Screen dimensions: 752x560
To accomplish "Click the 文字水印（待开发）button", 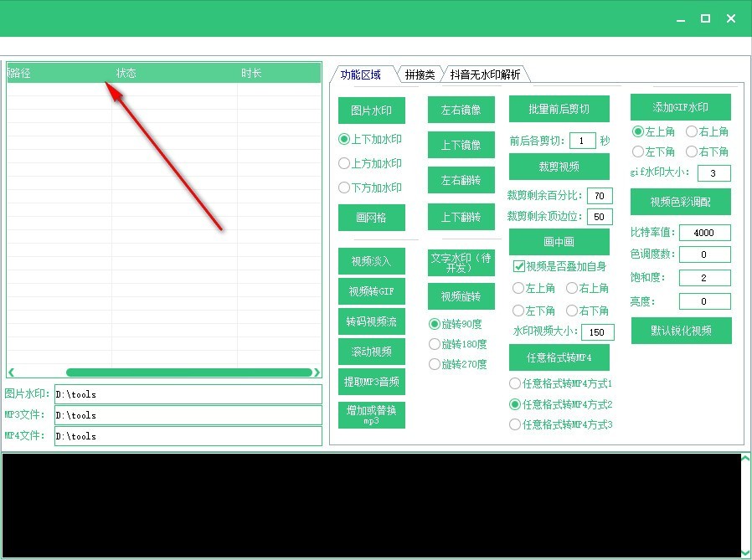I will pyautogui.click(x=461, y=263).
